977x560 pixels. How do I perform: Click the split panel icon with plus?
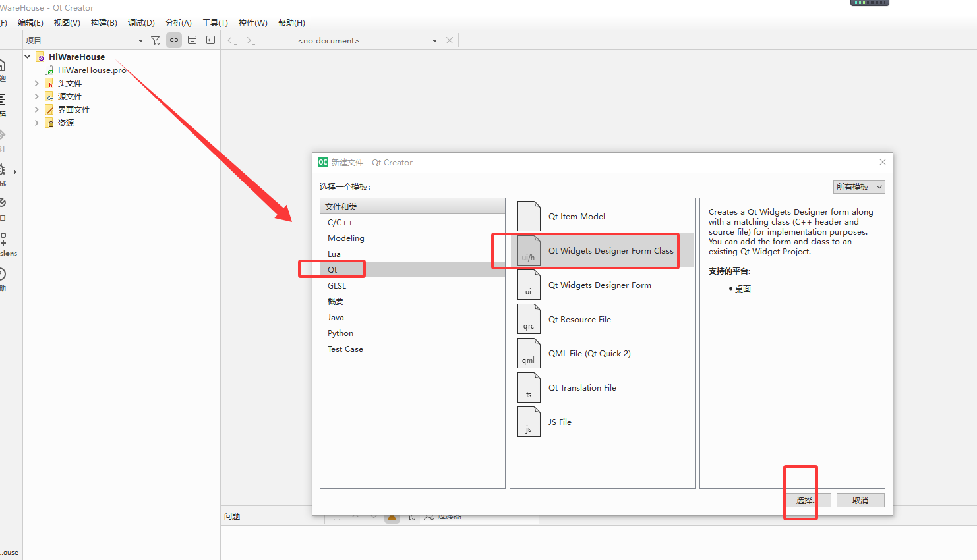point(192,40)
